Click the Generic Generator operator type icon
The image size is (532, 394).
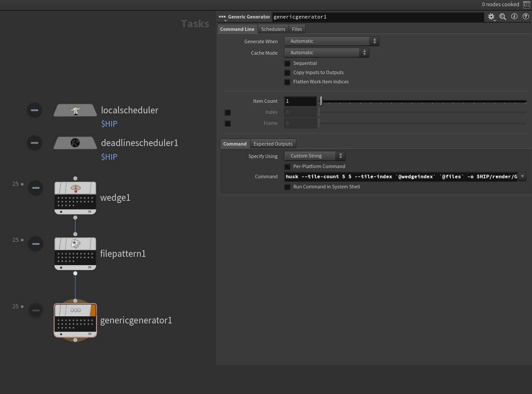point(222,17)
